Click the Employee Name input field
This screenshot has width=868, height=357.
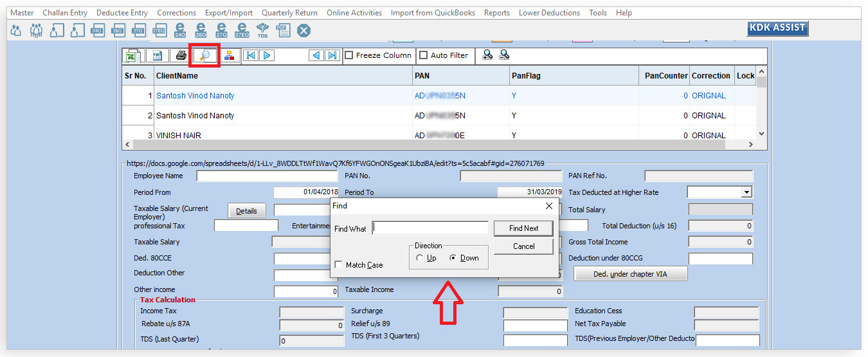(267, 176)
